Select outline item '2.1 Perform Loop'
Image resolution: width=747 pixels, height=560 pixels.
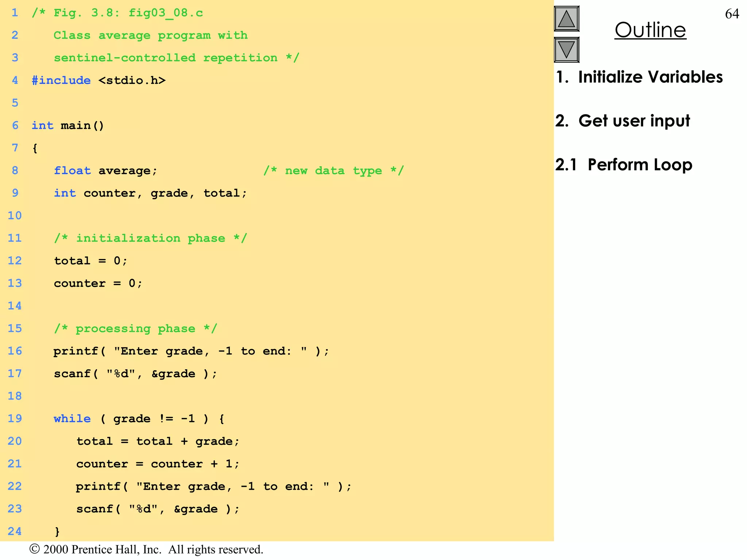pos(624,165)
